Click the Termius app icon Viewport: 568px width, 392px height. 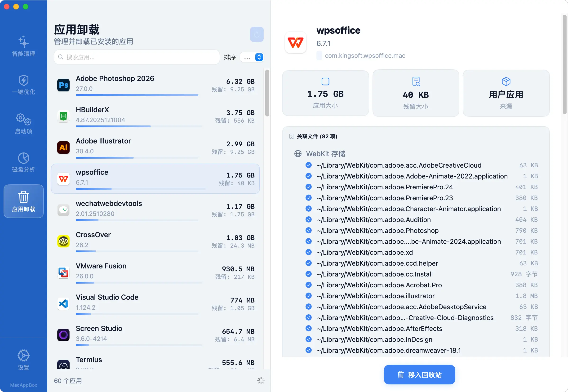[x=63, y=365]
